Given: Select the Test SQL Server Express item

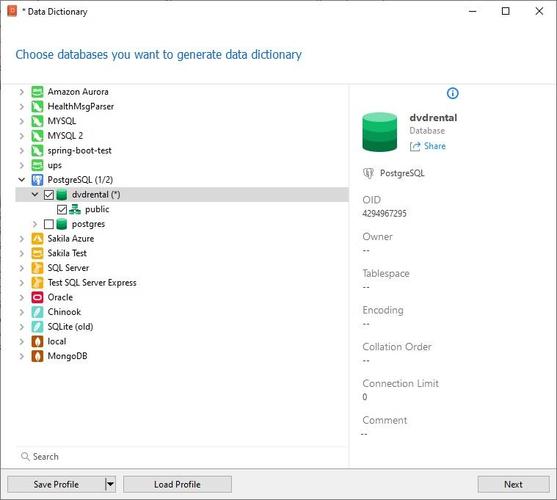Looking at the screenshot, I should tap(92, 283).
